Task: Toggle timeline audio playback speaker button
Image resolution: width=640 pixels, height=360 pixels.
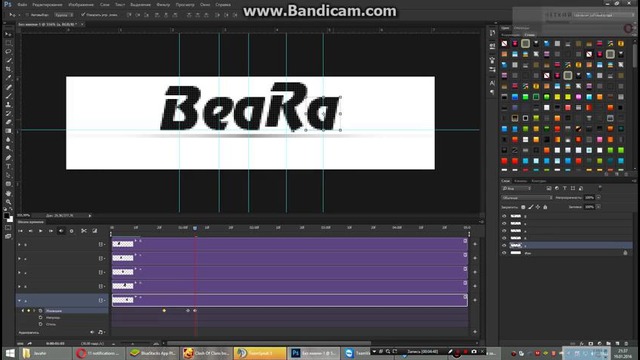Action: click(61, 231)
